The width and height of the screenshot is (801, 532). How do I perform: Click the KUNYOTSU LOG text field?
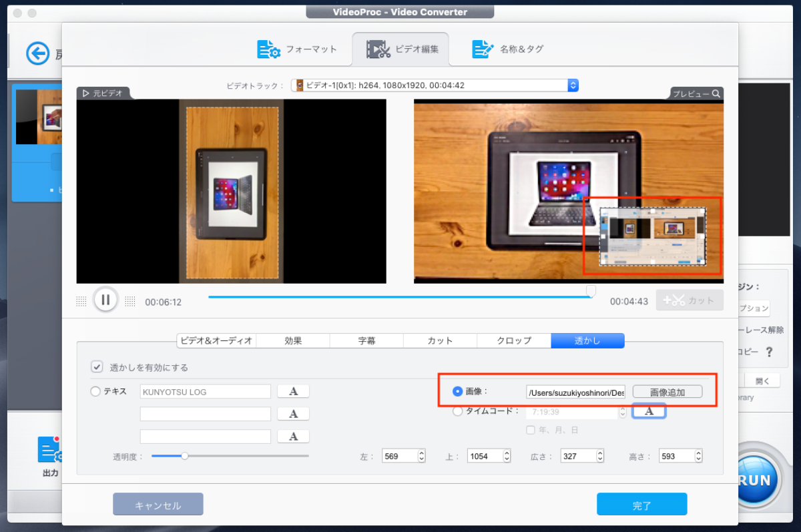(206, 392)
